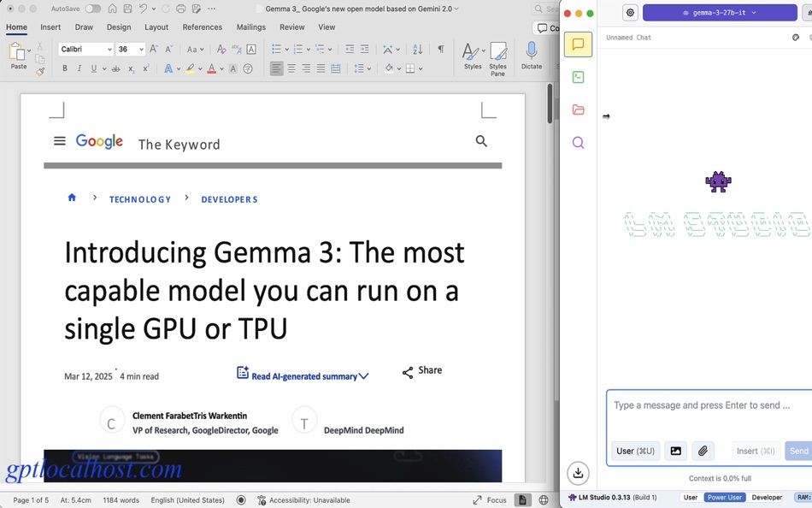Screen dimensions: 812x508
Task: Open the My Models folder in LM Studio
Action: click(578, 109)
